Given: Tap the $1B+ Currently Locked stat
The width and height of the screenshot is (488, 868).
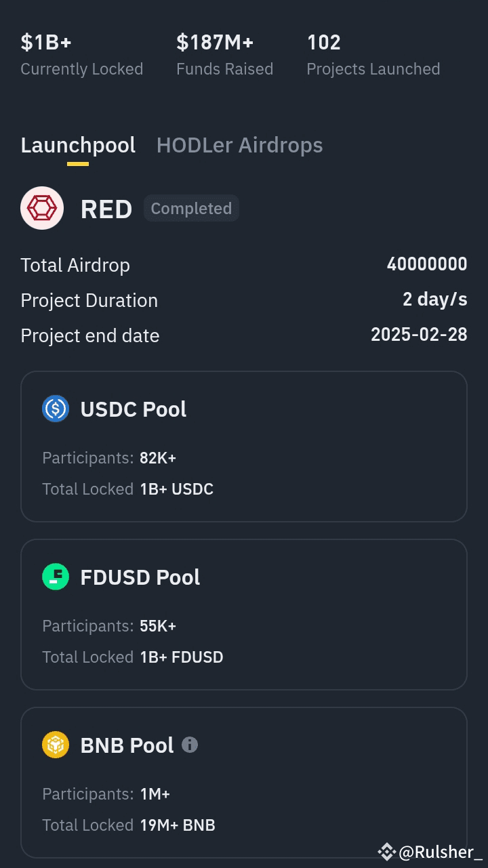Looking at the screenshot, I should 81,54.
